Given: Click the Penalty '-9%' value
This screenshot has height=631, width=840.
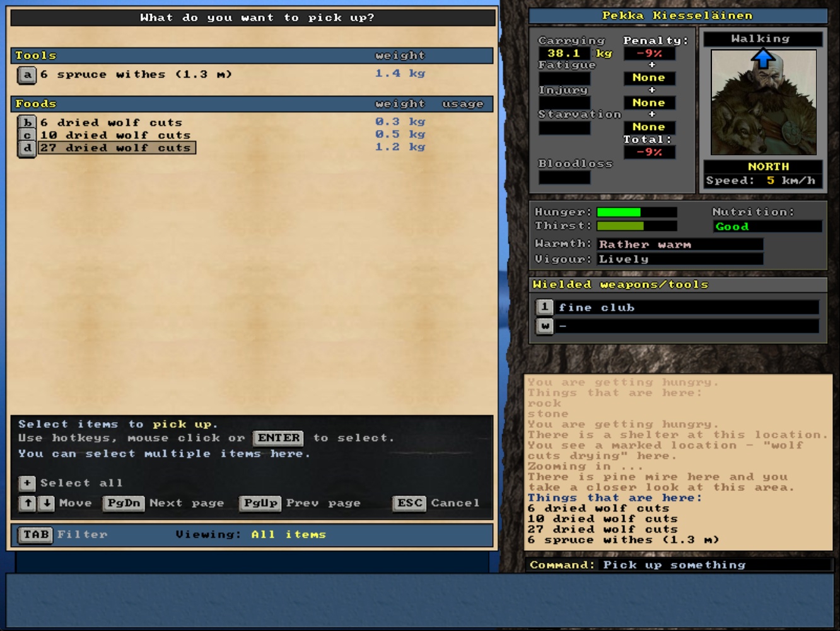Looking at the screenshot, I should tap(650, 54).
